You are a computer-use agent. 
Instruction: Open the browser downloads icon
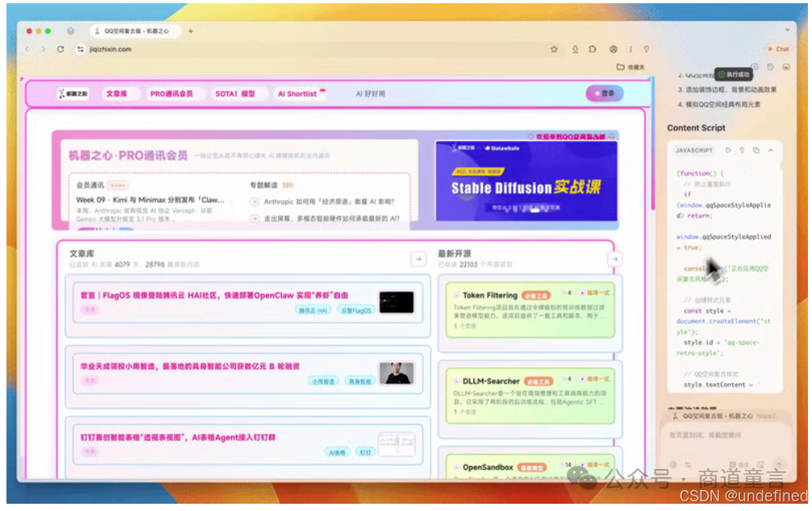click(574, 49)
